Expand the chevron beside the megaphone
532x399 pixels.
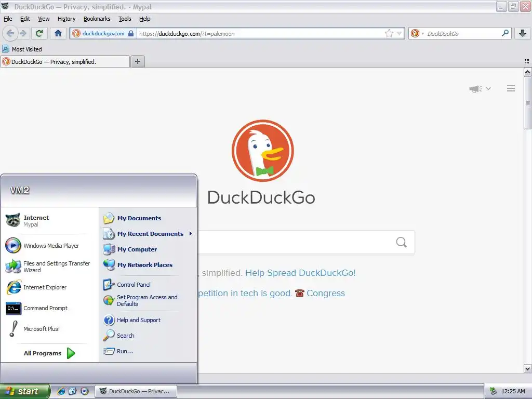488,88
